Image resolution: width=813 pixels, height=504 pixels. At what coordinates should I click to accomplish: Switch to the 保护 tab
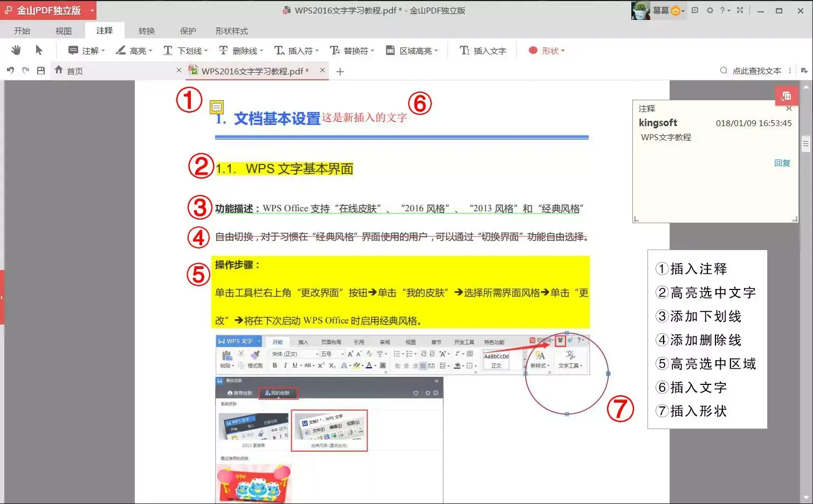coord(188,31)
